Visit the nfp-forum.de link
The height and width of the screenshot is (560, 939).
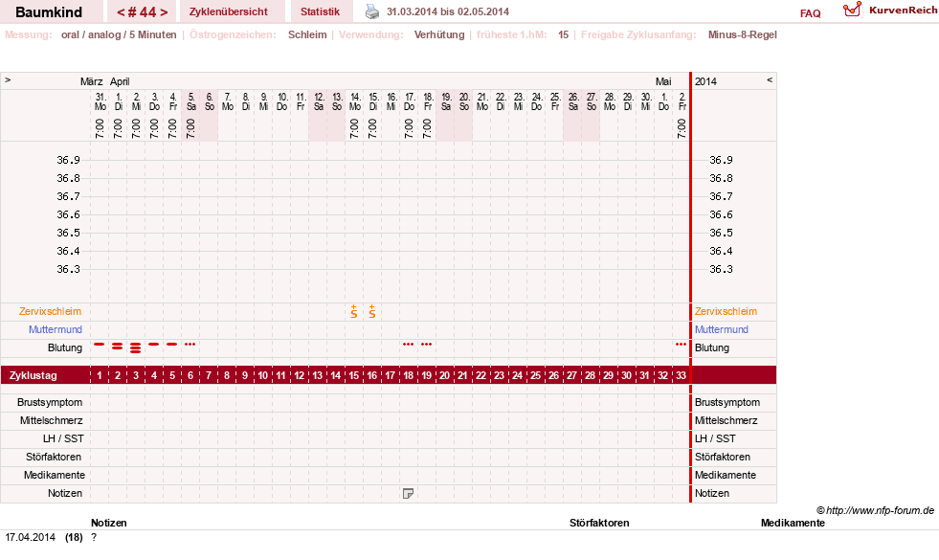pyautogui.click(x=880, y=510)
